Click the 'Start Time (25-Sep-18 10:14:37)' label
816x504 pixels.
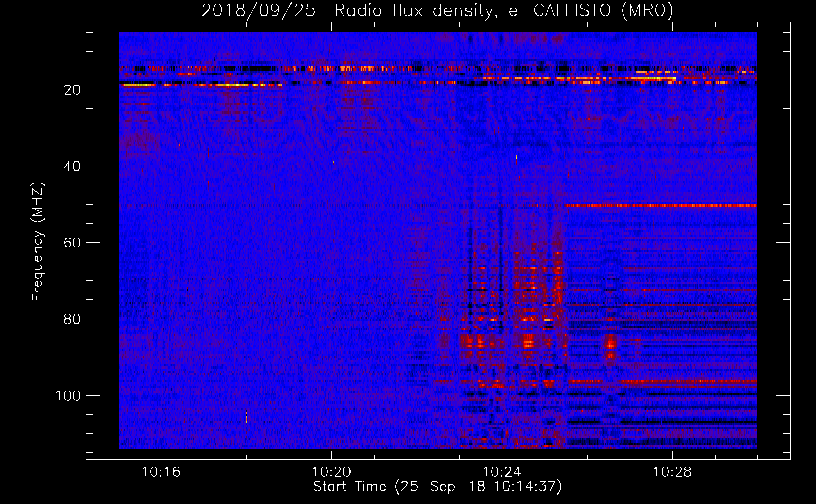pos(437,487)
